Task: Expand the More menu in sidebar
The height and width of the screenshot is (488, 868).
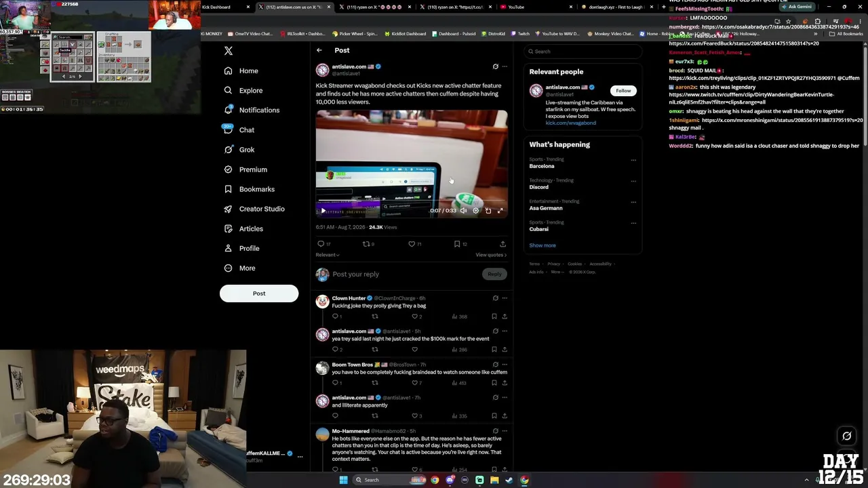Action: tap(239, 268)
